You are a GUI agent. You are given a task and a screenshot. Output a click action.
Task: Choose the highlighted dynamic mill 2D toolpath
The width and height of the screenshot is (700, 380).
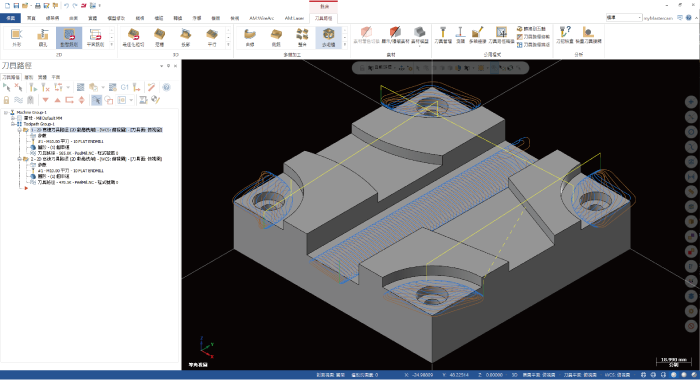(x=69, y=37)
